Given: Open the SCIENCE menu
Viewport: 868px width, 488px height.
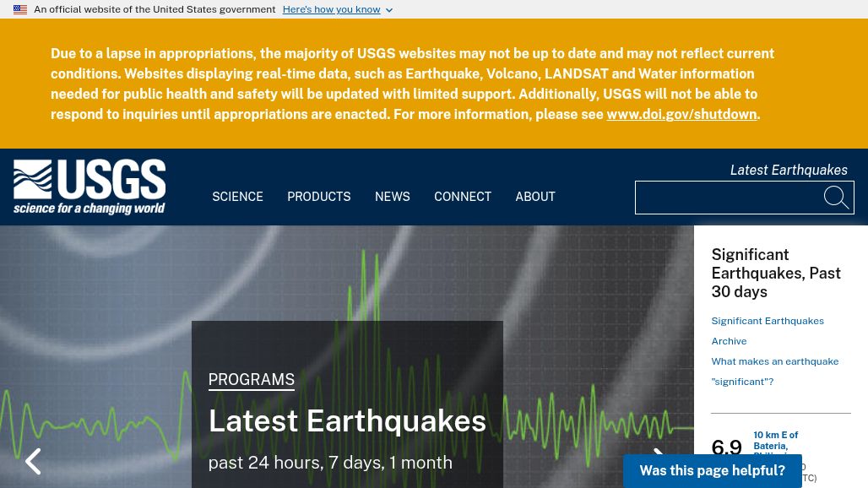Looking at the screenshot, I should [x=237, y=197].
